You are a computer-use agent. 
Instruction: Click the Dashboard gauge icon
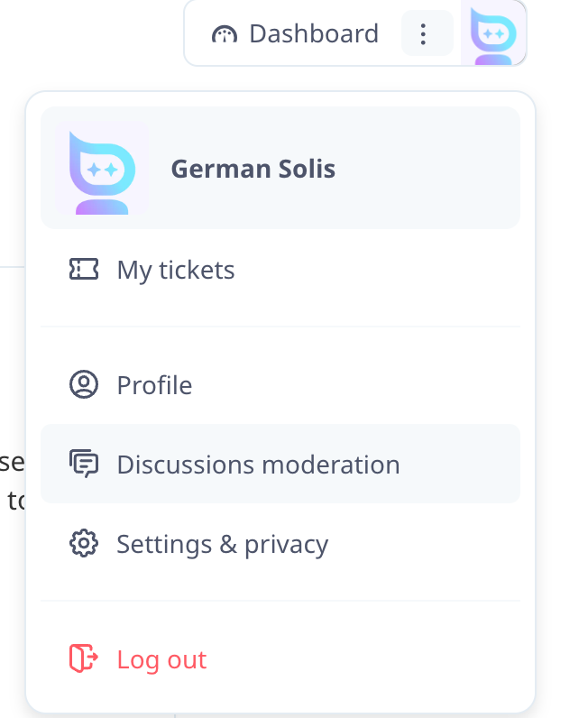(x=225, y=34)
